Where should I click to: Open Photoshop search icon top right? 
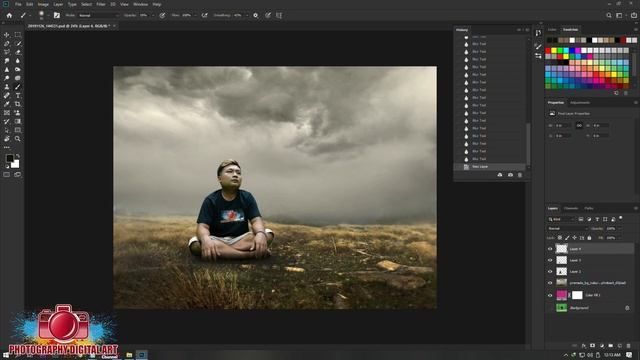coord(609,16)
